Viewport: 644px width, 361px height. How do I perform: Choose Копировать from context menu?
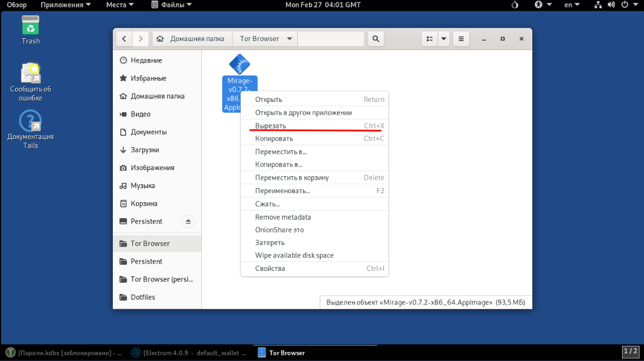pyautogui.click(x=274, y=139)
